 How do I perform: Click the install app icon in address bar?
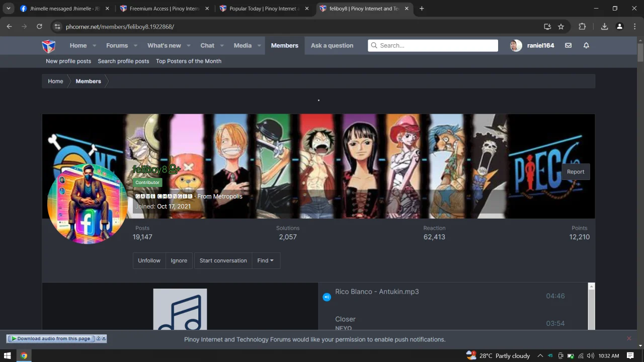pos(547,27)
